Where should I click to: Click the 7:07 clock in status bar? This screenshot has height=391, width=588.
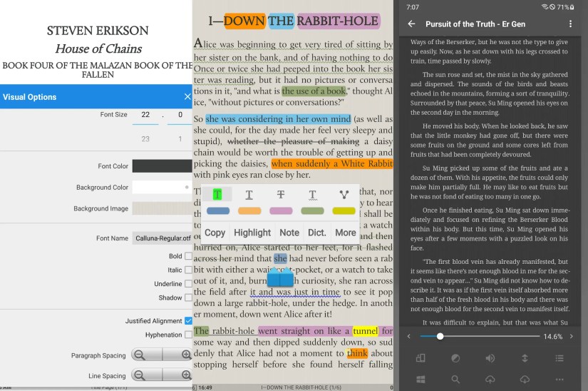413,7
